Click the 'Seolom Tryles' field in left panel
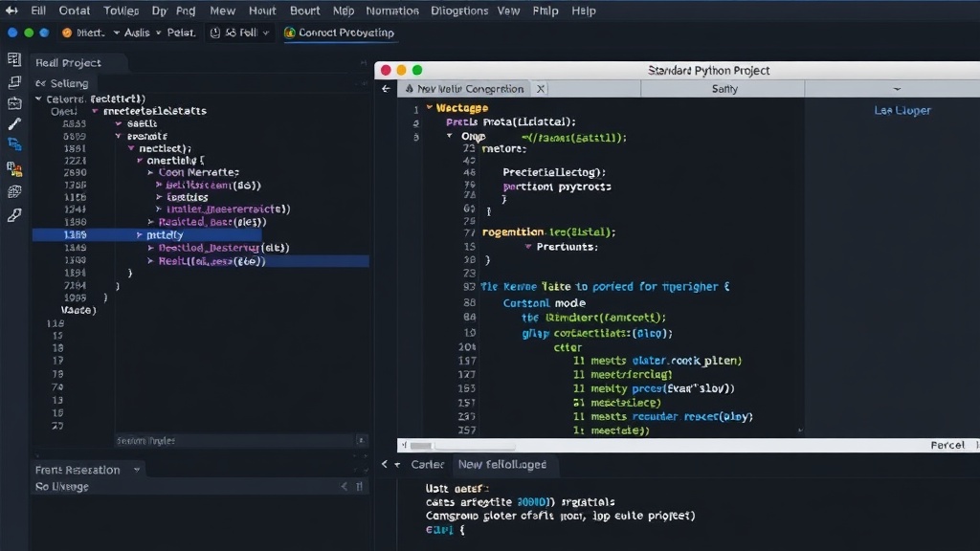Image resolution: width=980 pixels, height=551 pixels. click(x=235, y=440)
